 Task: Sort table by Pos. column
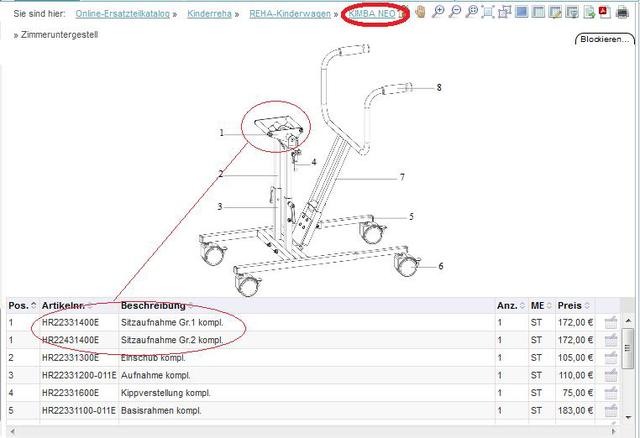pyautogui.click(x=22, y=305)
